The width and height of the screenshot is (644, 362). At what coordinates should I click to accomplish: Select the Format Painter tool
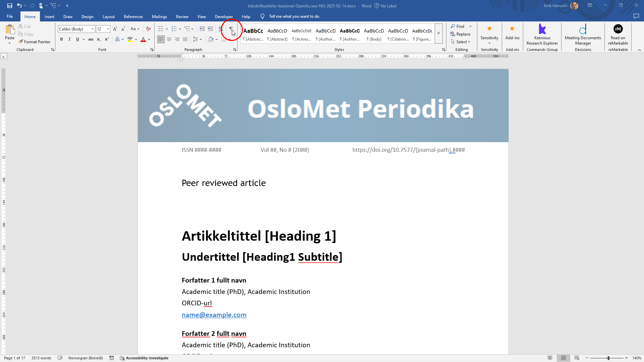(x=35, y=42)
